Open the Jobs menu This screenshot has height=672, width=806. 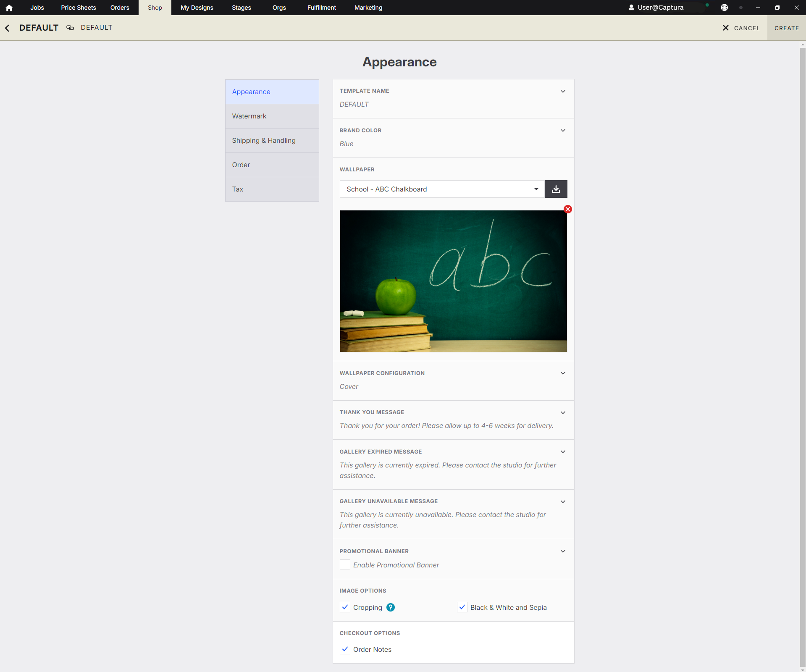[37, 8]
